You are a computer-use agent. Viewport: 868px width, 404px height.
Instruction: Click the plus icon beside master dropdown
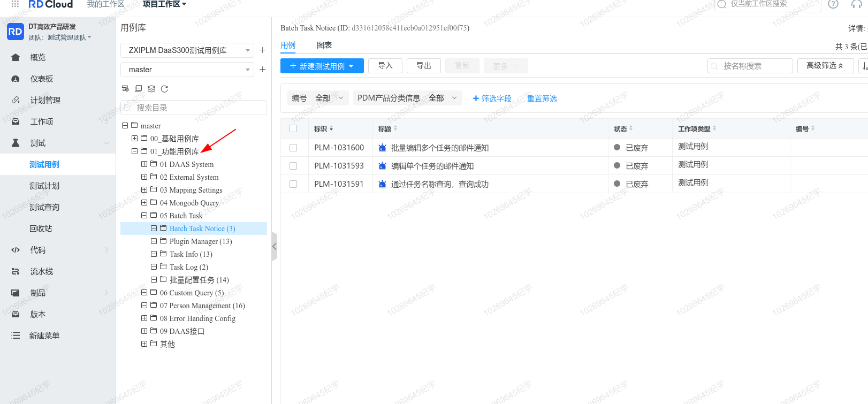click(262, 70)
